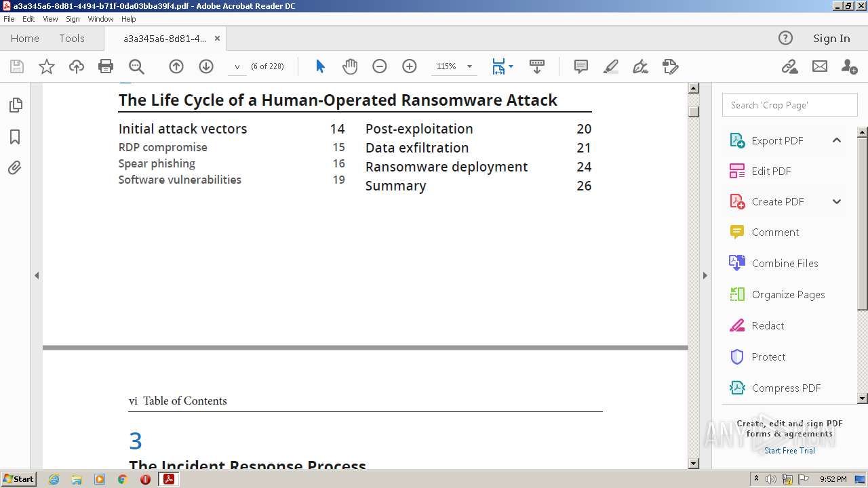Click the Windows Start button
Image resolution: width=868 pixels, height=488 pixels.
coord(19,479)
